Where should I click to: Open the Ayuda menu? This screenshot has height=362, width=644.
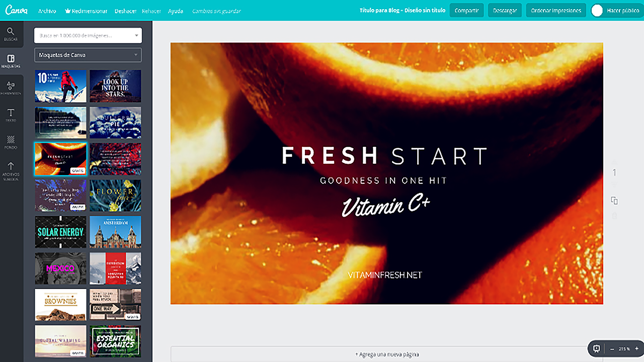(x=176, y=11)
